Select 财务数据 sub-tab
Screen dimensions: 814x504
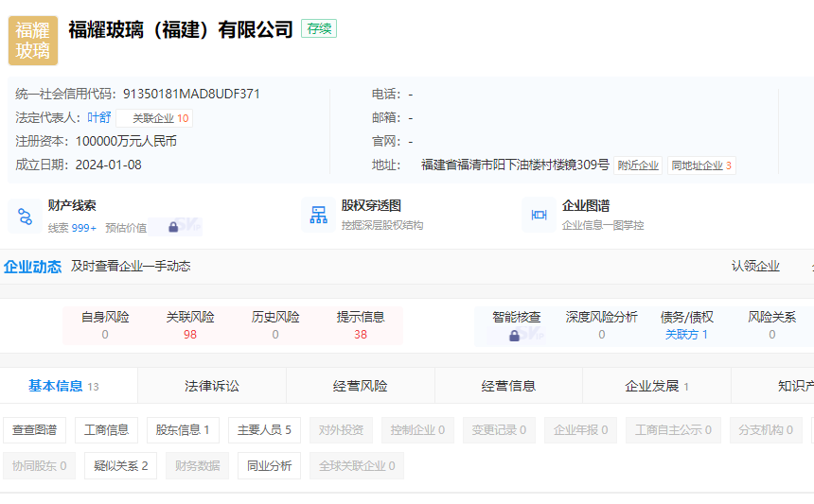coord(197,465)
